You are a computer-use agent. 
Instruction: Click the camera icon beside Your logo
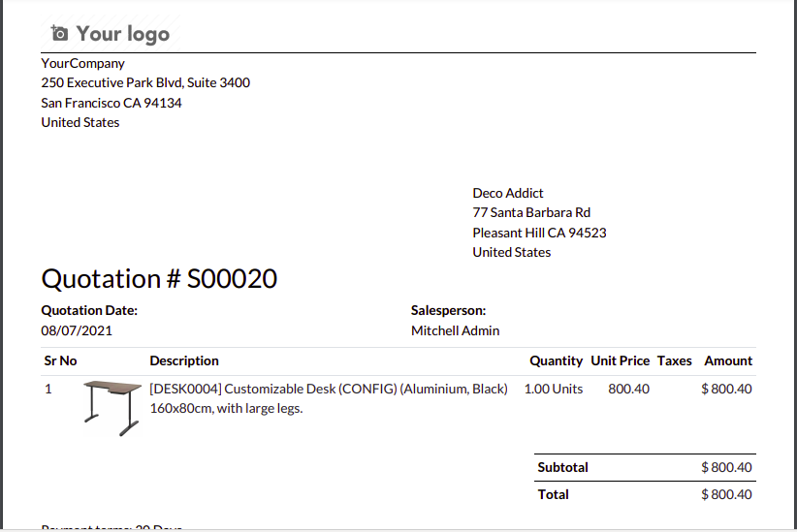pos(59,34)
